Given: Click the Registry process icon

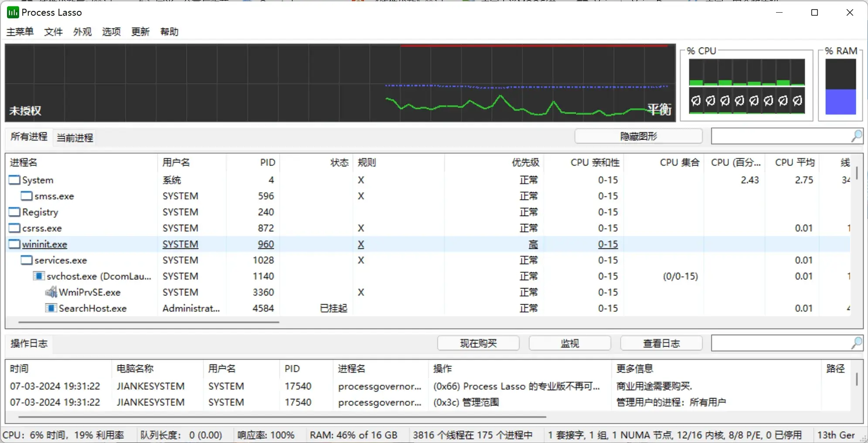Looking at the screenshot, I should [x=15, y=212].
